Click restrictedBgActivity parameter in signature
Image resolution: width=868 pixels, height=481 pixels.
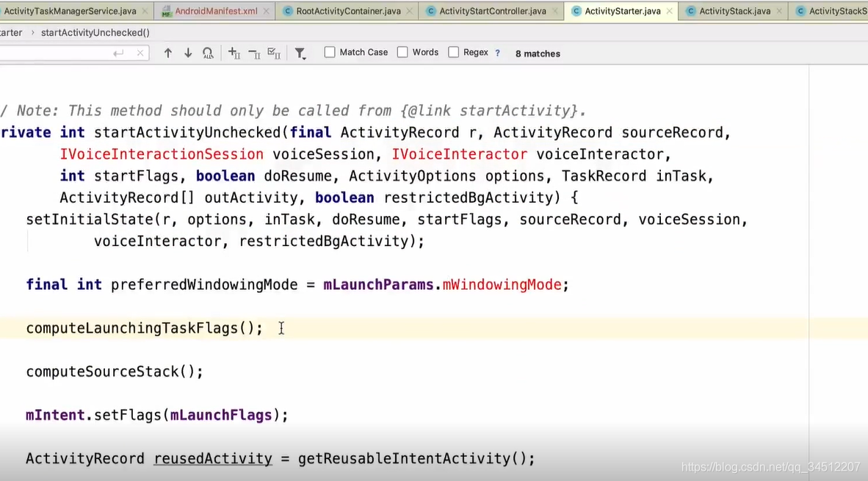(468, 198)
